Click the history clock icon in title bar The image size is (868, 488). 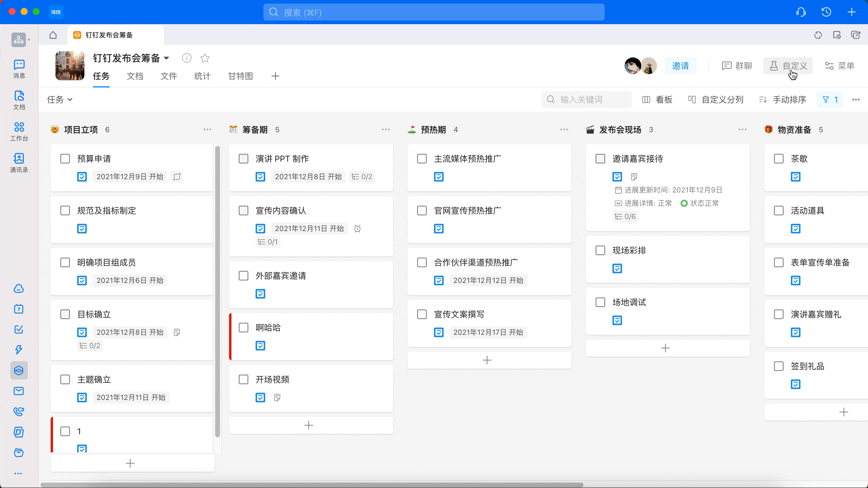[826, 12]
